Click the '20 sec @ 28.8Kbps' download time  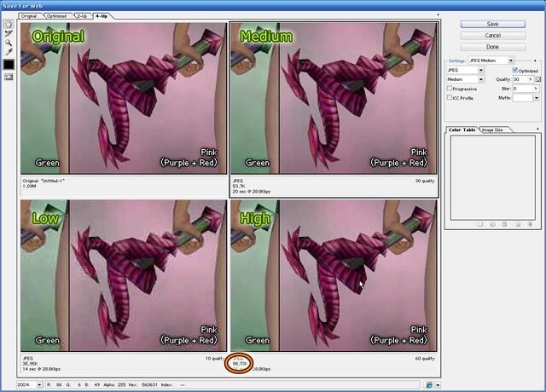[x=252, y=191]
